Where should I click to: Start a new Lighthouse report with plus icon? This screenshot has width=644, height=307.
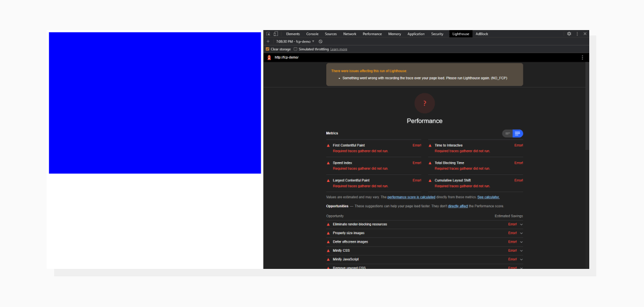[x=268, y=41]
